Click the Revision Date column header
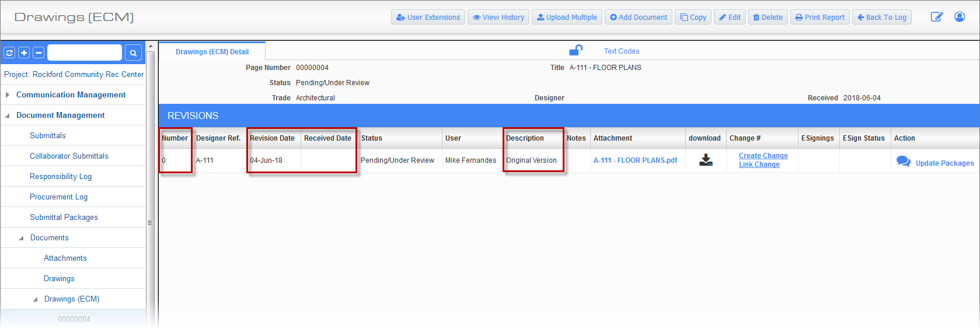Viewport: 980px width, 329px height. point(272,138)
